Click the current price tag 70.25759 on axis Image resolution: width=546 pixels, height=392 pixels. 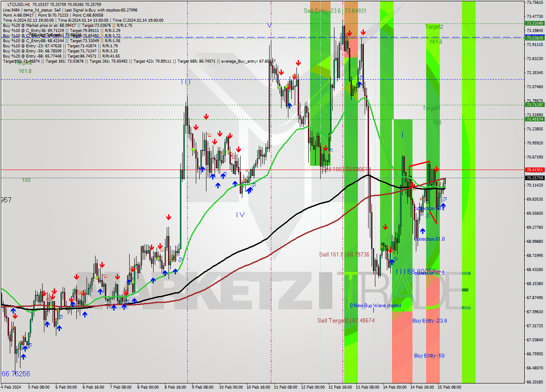tap(534, 178)
